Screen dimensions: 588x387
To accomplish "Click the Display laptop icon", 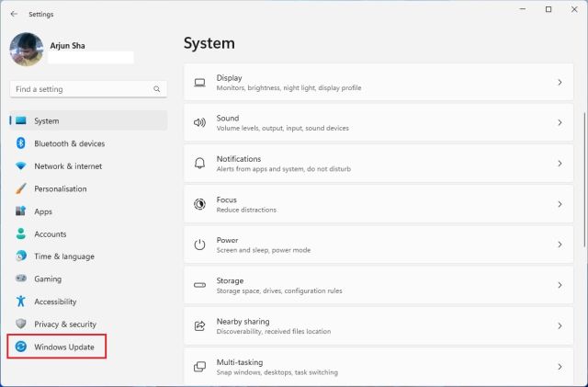I will click(x=199, y=82).
